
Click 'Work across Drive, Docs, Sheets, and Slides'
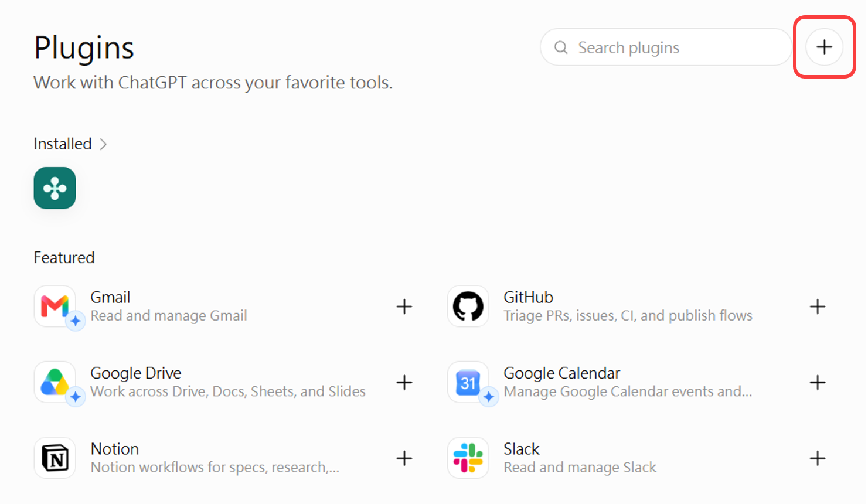click(228, 391)
